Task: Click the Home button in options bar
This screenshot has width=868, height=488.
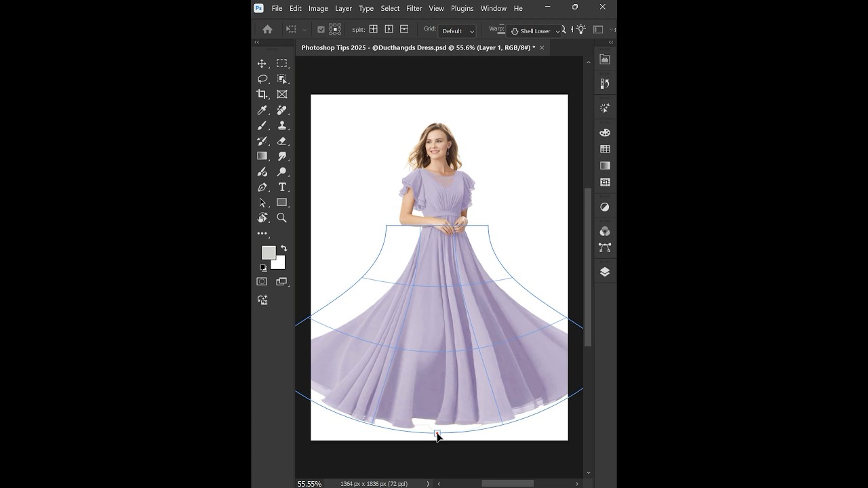Action: pos(267,30)
